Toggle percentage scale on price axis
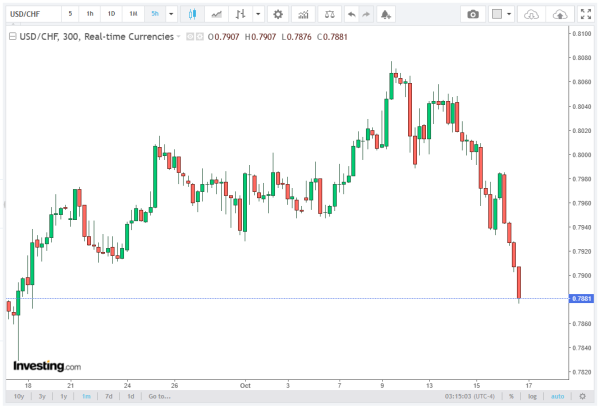The width and height of the screenshot is (600, 408). click(510, 396)
